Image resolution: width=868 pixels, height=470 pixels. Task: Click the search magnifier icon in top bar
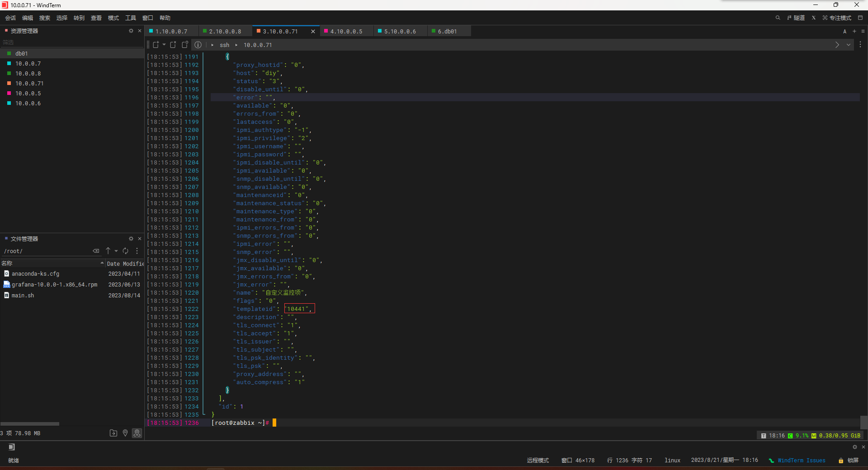click(x=778, y=18)
